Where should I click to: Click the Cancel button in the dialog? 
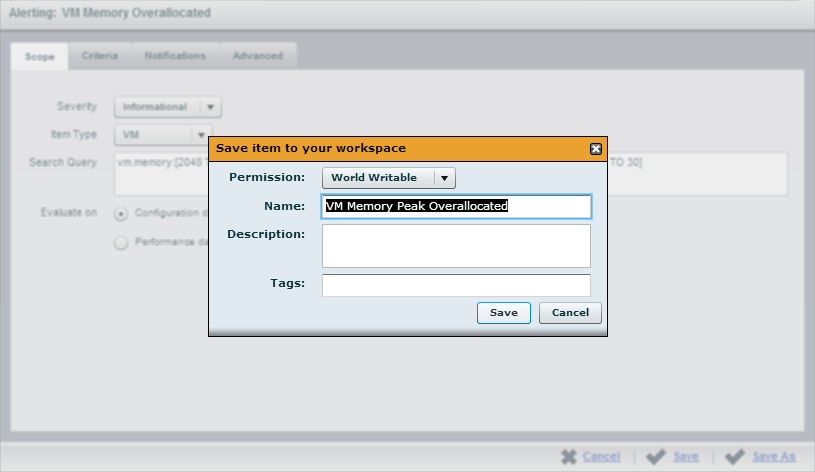pyautogui.click(x=570, y=313)
